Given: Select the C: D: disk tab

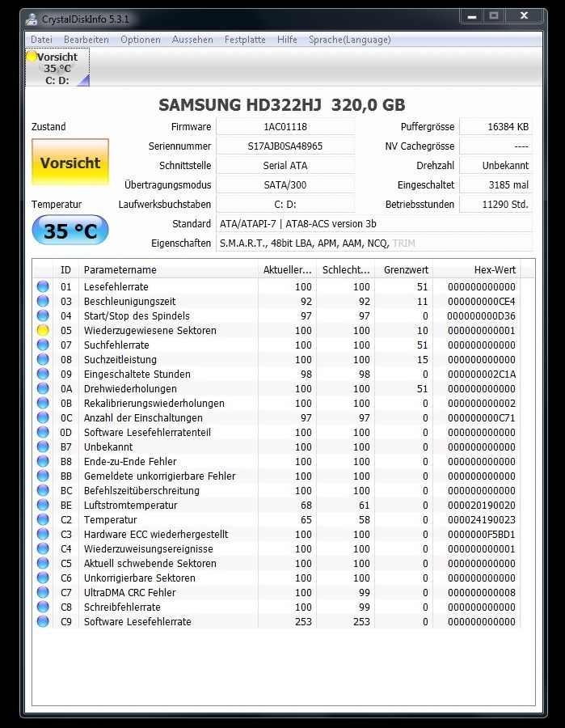Looking at the screenshot, I should (x=57, y=68).
